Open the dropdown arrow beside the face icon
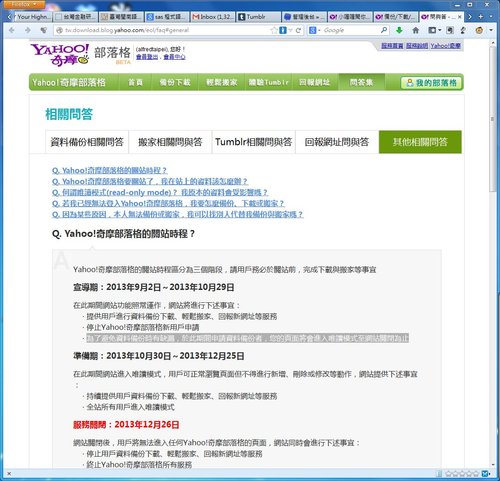Viewport: 500px width, 481px height. click(x=491, y=30)
